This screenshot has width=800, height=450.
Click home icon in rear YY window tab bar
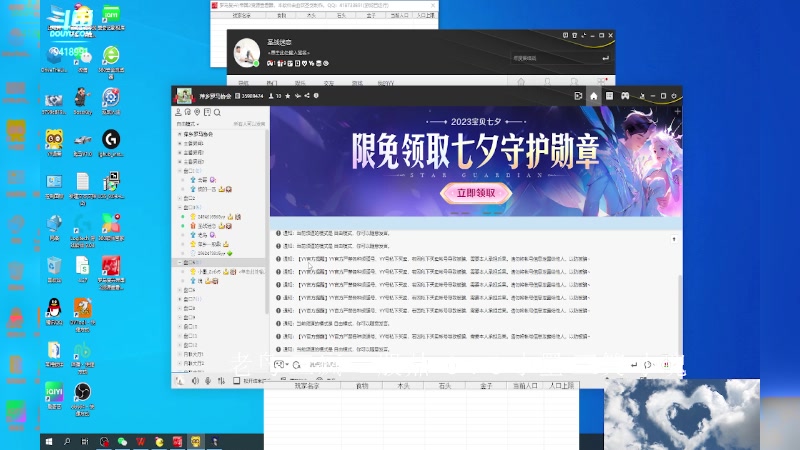tap(521, 82)
